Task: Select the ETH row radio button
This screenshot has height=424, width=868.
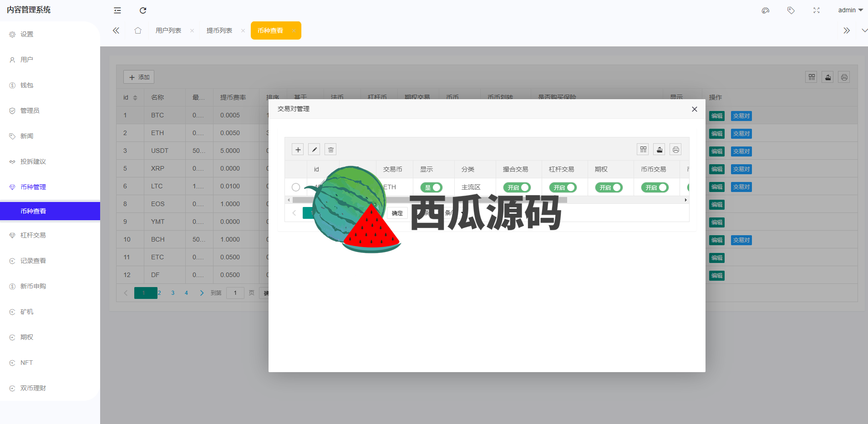Action: pyautogui.click(x=296, y=187)
